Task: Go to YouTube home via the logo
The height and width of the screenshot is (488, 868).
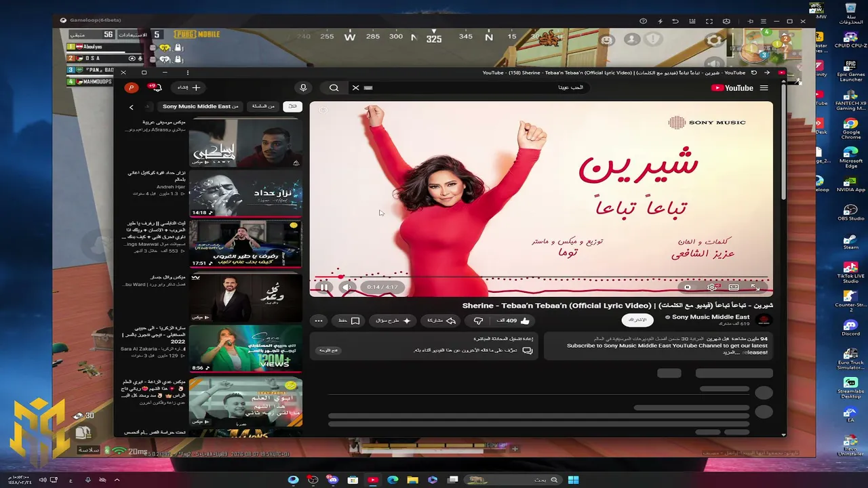Action: tap(732, 87)
